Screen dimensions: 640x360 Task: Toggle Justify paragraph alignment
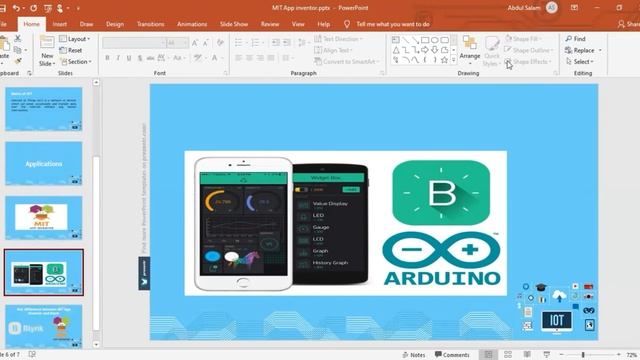(271, 58)
